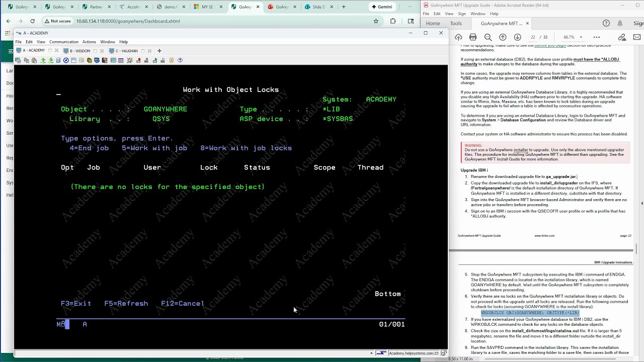Click the Acrobat page number field
Screen dimensions: 644x362
point(533,37)
